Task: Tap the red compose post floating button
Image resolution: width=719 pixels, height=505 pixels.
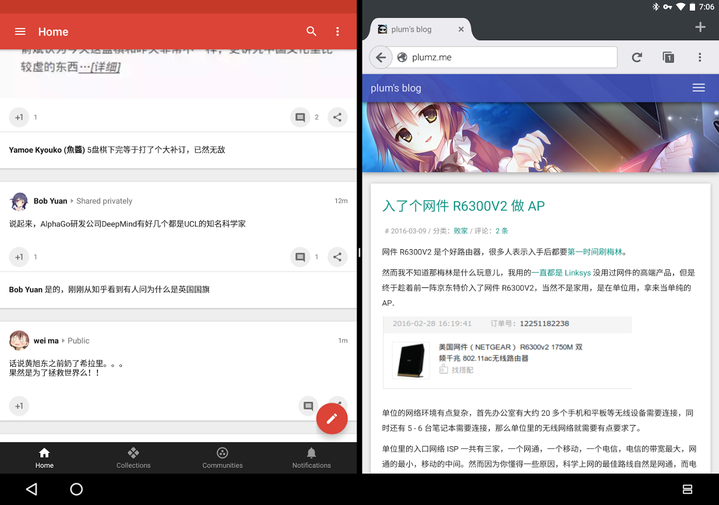Action: pyautogui.click(x=332, y=419)
